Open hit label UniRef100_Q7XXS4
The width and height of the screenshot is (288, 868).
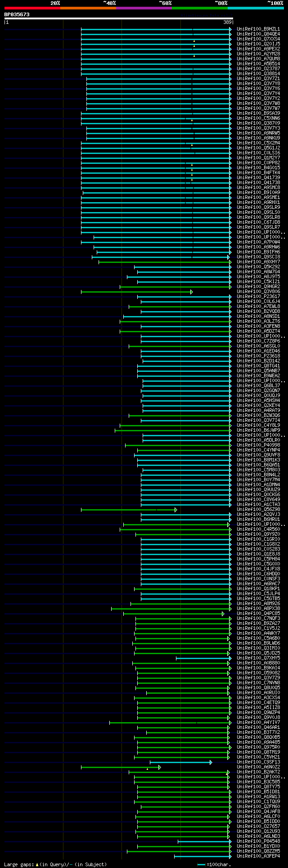[258, 39]
